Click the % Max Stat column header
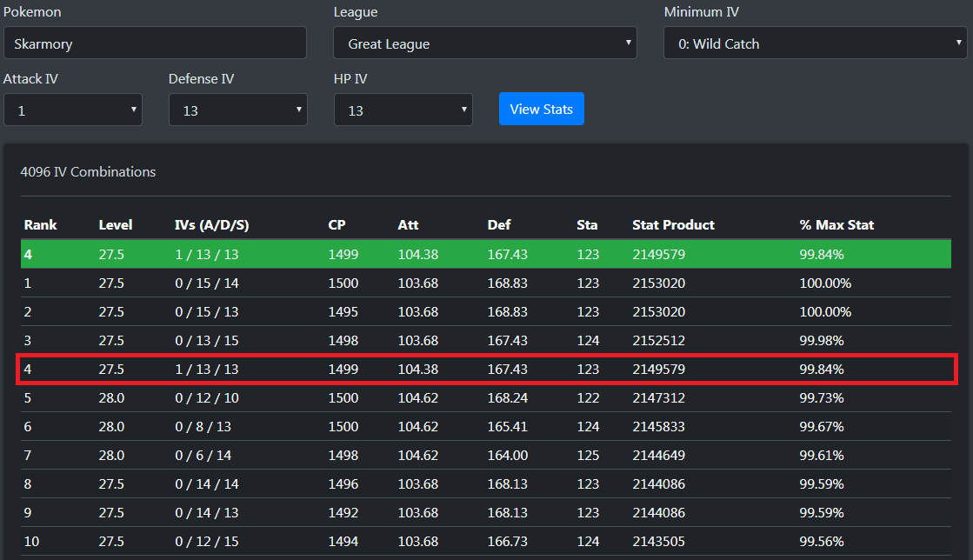This screenshot has width=973, height=560. click(x=836, y=224)
